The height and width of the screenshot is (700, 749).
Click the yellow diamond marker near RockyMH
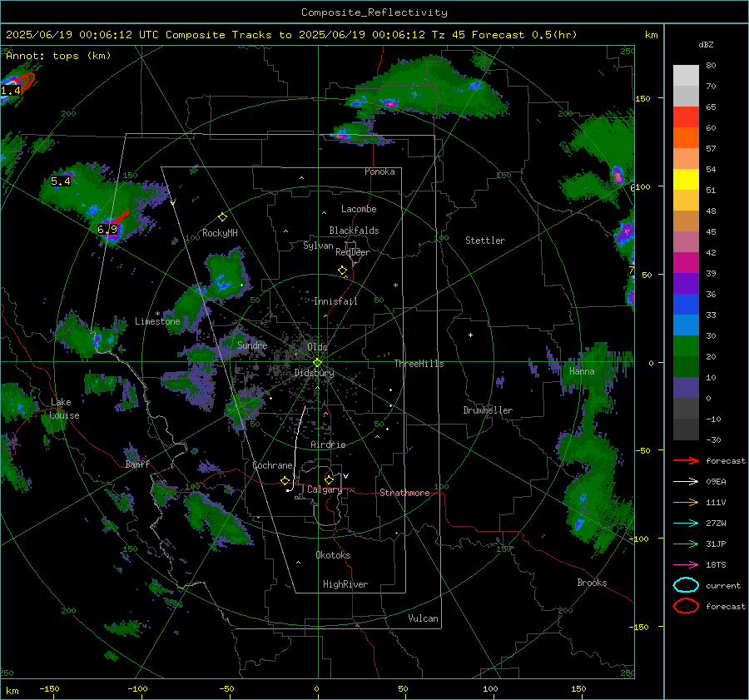[x=222, y=217]
